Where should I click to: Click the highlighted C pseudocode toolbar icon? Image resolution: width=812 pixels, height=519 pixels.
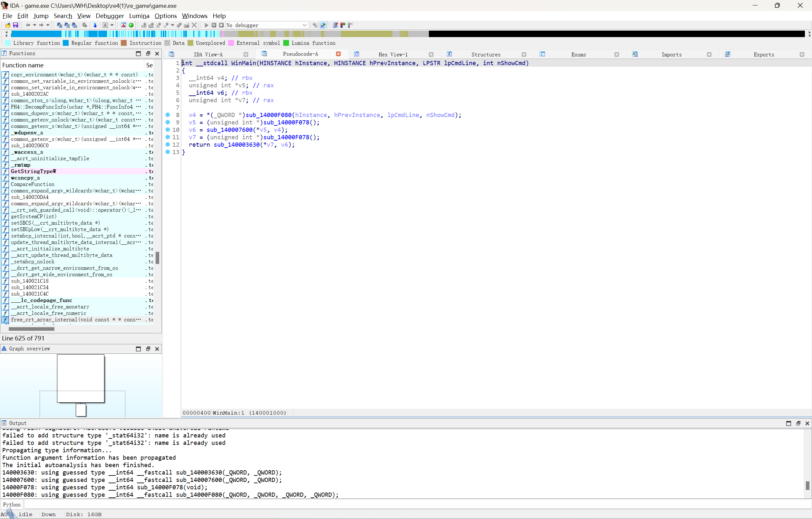click(323, 25)
